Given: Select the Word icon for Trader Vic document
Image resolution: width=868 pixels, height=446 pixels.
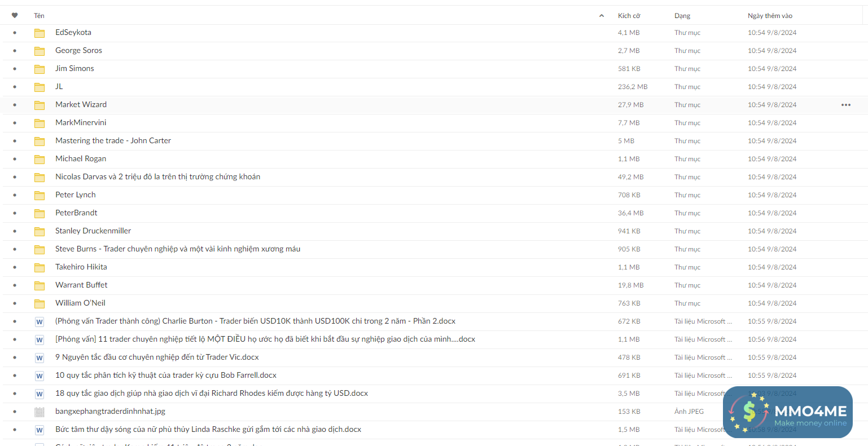Looking at the screenshot, I should (x=40, y=358).
